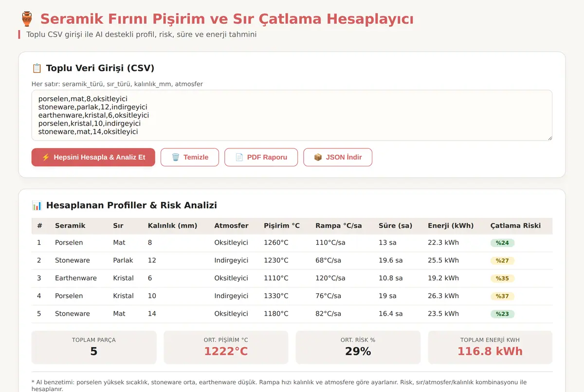This screenshot has height=392, width=584.
Task: Click the clipboard icon beside Toplu Veri Girişi
Action: pos(36,68)
